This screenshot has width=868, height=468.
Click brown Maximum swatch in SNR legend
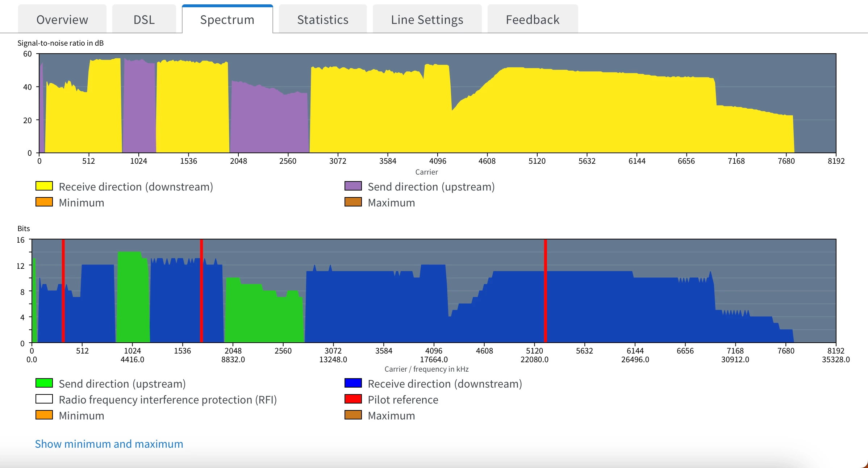tap(353, 202)
